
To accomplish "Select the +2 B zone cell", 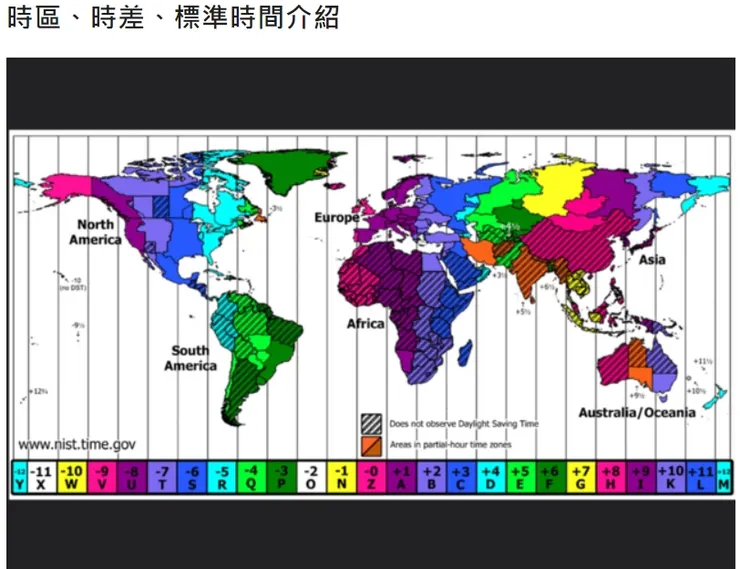I will pyautogui.click(x=431, y=477).
